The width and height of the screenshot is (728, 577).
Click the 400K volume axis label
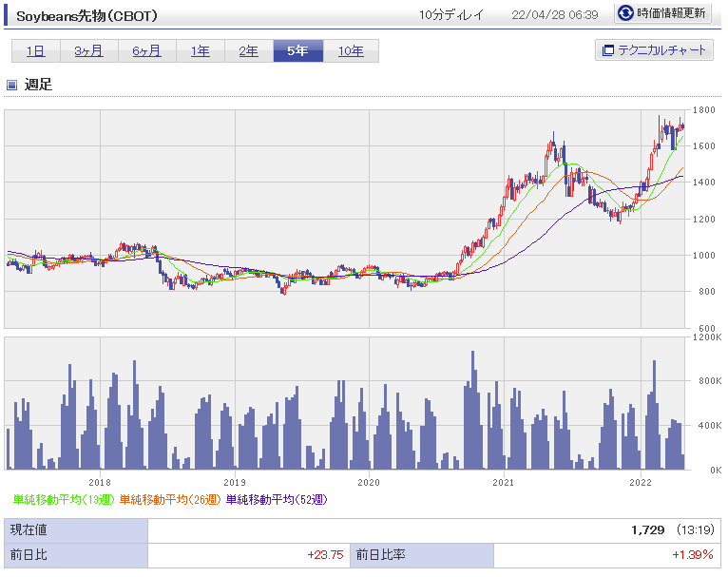[x=710, y=426]
